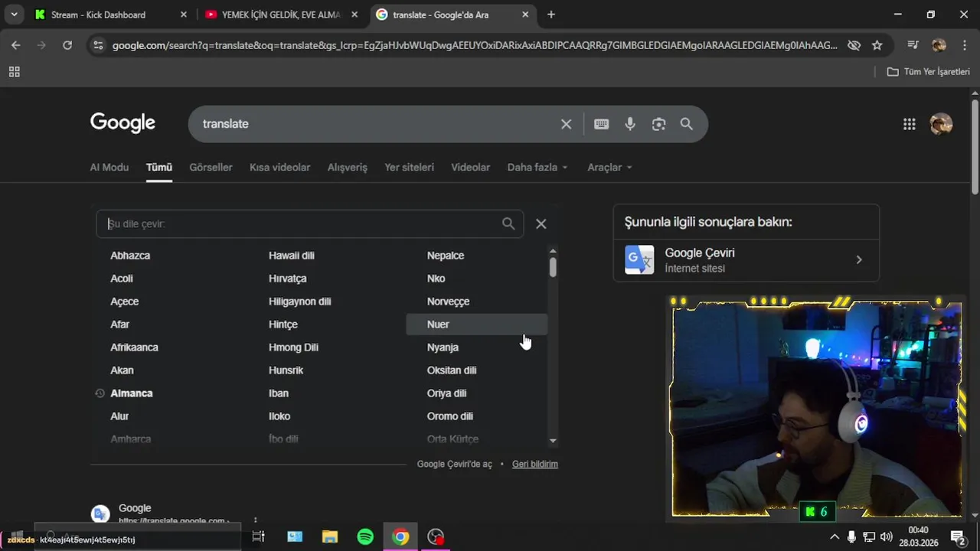The width and height of the screenshot is (980, 551).
Task: Open site information icon in address bar
Action: click(98, 45)
